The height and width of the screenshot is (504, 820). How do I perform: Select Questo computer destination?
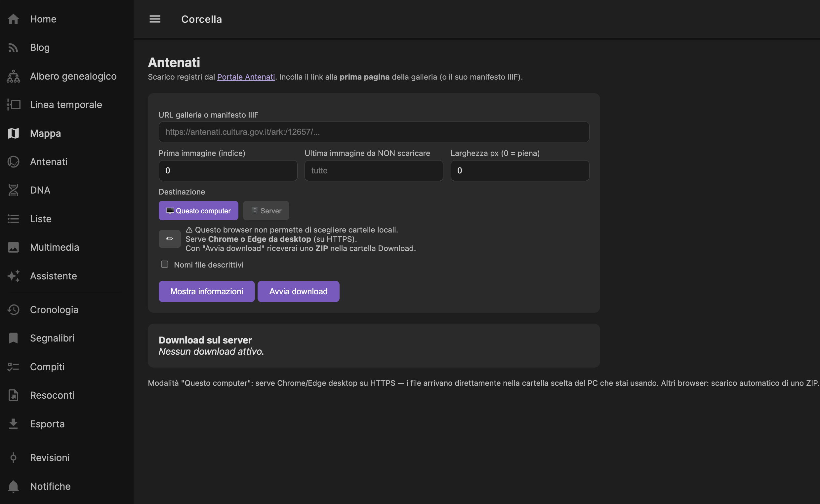[198, 211]
